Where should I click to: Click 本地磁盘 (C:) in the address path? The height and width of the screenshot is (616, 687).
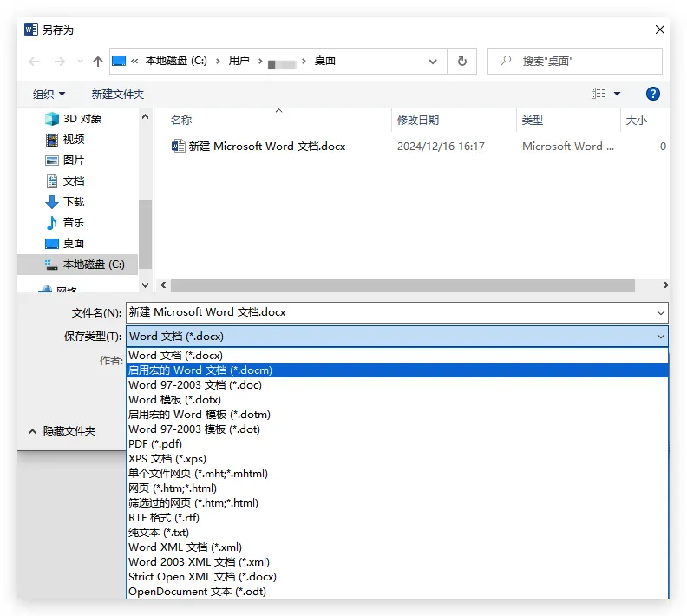(176, 61)
